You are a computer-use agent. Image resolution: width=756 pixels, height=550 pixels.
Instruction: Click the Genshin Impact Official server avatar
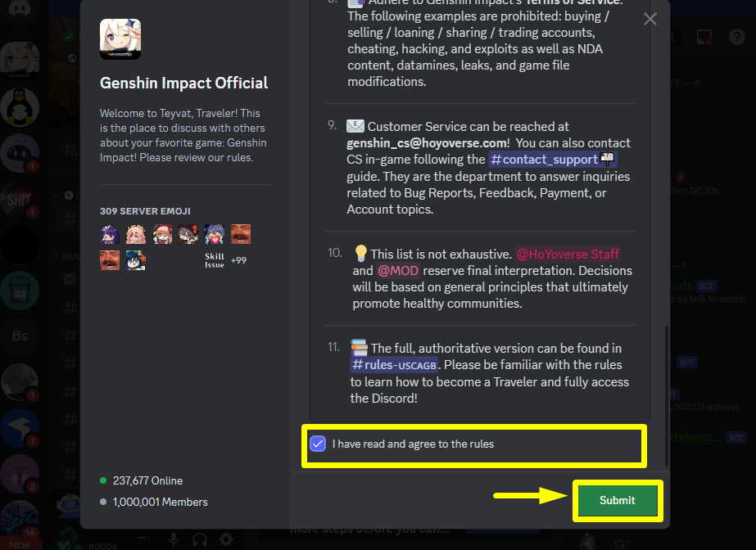(x=120, y=39)
